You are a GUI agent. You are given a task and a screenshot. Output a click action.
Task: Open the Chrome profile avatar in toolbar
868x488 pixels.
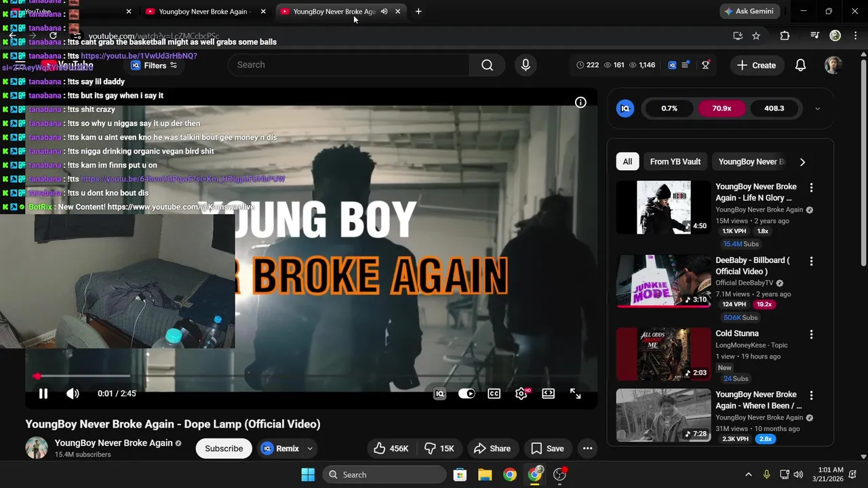pos(835,36)
